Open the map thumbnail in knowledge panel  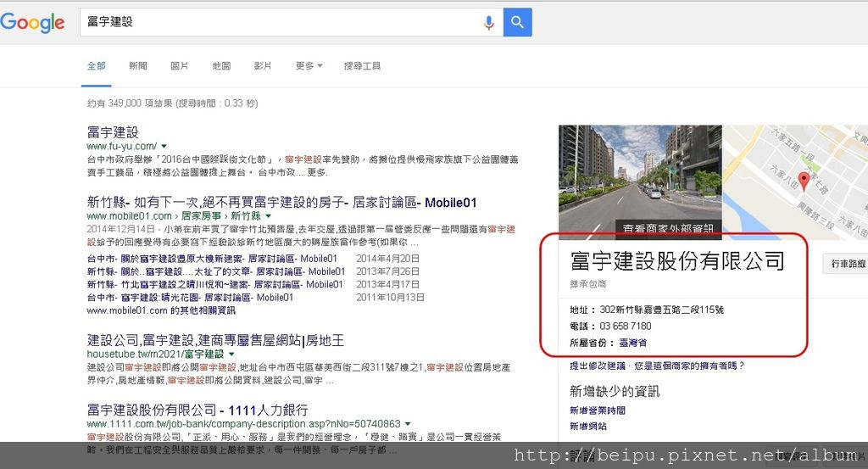tap(795, 182)
